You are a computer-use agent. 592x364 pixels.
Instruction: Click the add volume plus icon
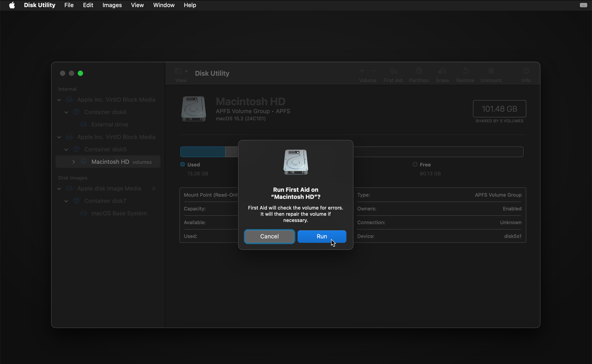pos(362,71)
